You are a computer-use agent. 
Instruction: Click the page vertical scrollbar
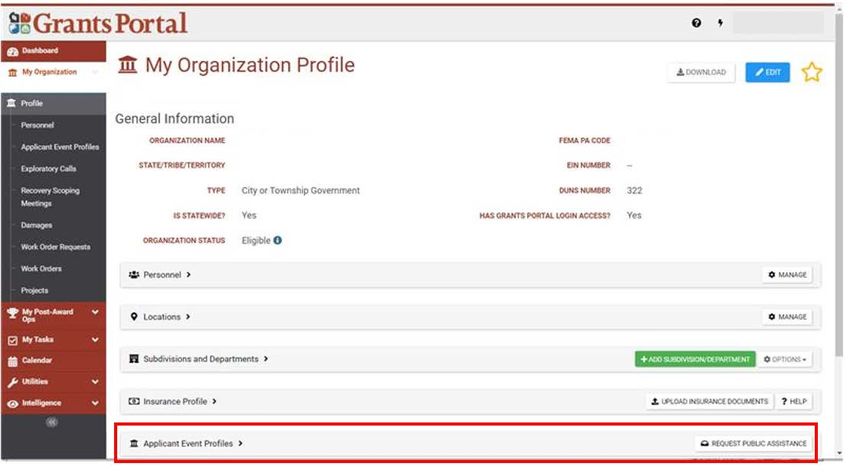coord(839,184)
